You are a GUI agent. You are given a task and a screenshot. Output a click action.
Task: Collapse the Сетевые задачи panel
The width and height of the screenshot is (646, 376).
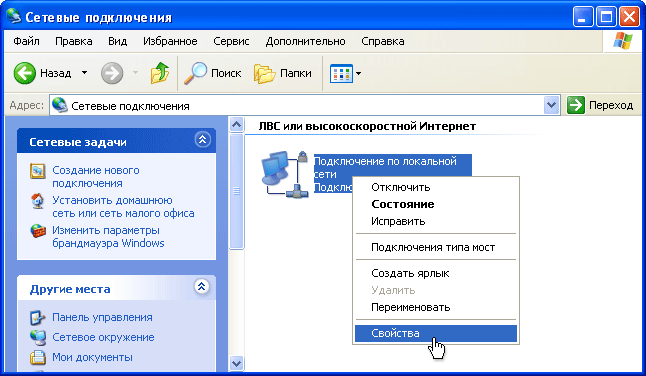point(202,140)
